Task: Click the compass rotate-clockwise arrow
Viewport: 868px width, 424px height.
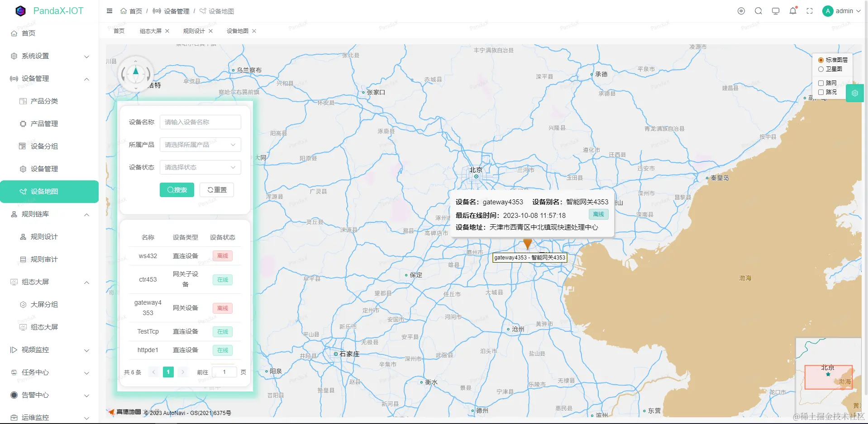Action: coord(148,73)
